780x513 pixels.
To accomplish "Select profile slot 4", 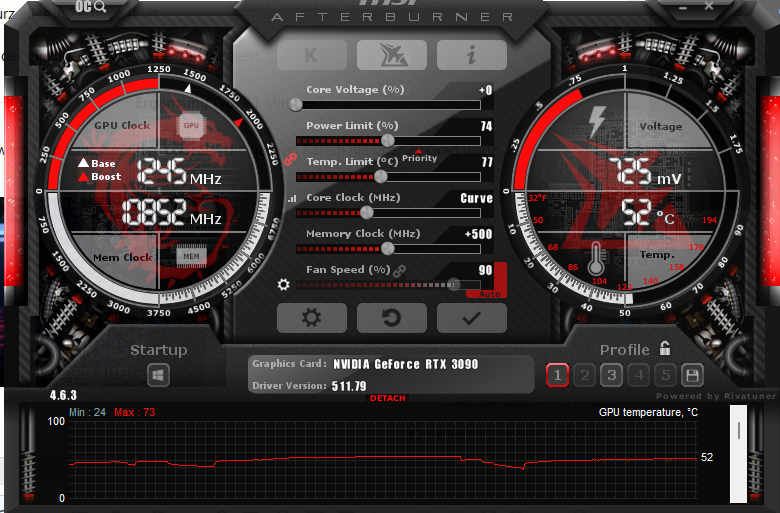I will 639,375.
